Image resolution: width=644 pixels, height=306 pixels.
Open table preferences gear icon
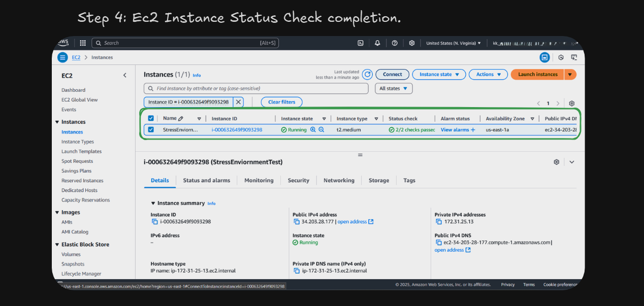click(x=572, y=103)
